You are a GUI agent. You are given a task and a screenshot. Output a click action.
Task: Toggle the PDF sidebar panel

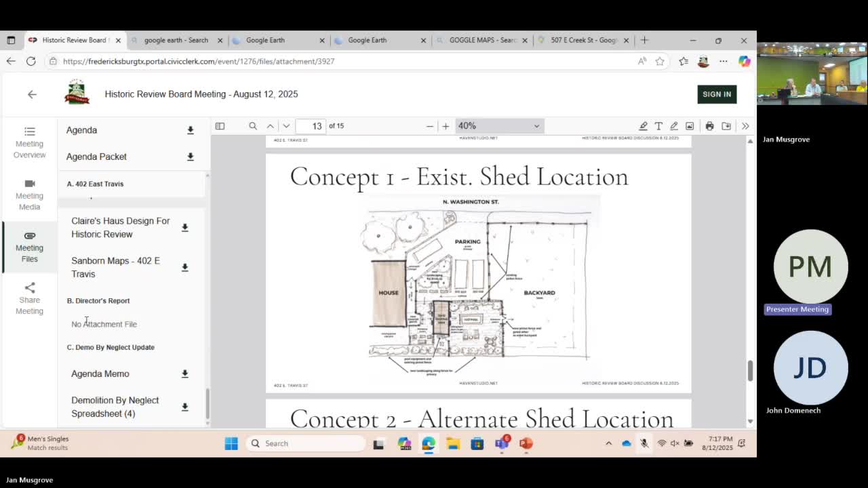point(220,126)
